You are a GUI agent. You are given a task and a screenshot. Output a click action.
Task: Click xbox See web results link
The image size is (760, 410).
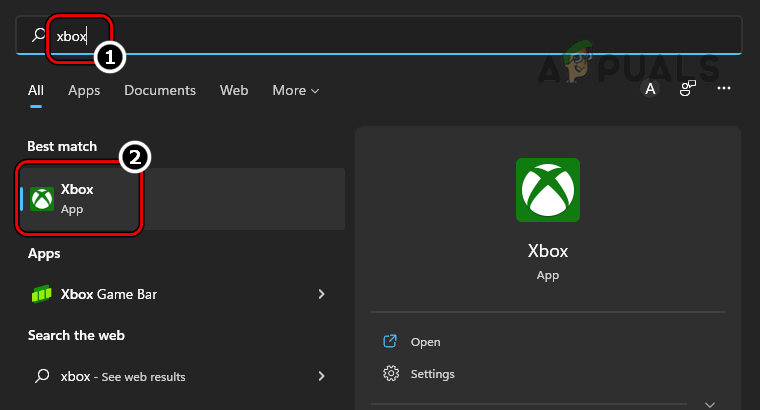(123, 377)
